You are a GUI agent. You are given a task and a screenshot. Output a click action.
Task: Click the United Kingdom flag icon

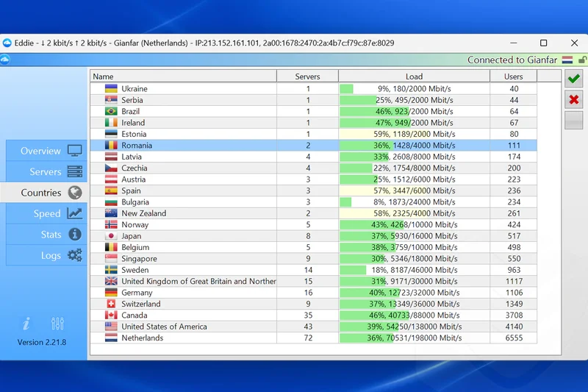coord(111,281)
